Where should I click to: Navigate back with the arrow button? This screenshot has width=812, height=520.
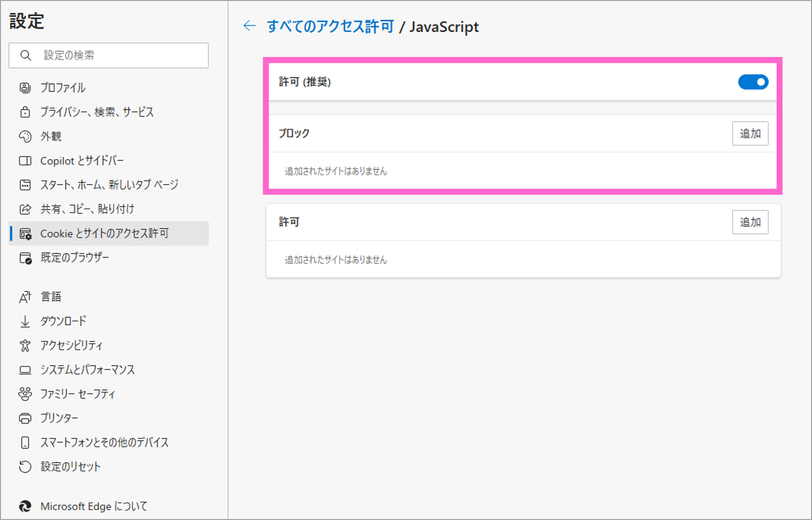(x=249, y=26)
